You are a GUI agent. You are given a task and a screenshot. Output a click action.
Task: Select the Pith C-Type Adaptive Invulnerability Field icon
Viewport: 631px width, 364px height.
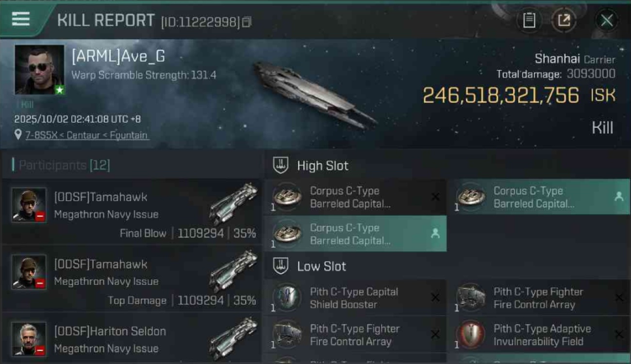pyautogui.click(x=470, y=334)
